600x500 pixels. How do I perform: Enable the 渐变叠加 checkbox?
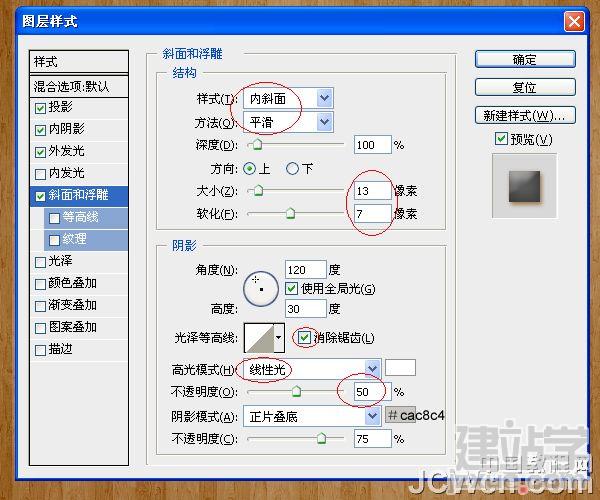[x=40, y=306]
